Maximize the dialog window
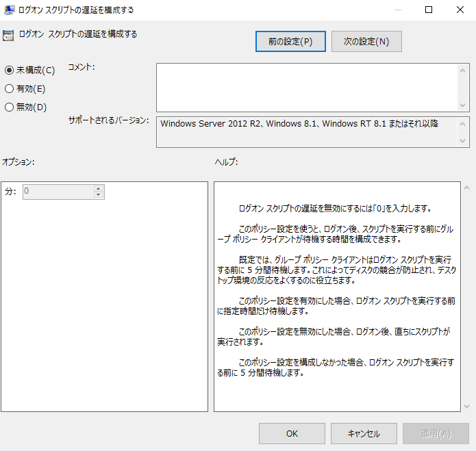Viewport: 476px width, 451px height. click(x=429, y=10)
